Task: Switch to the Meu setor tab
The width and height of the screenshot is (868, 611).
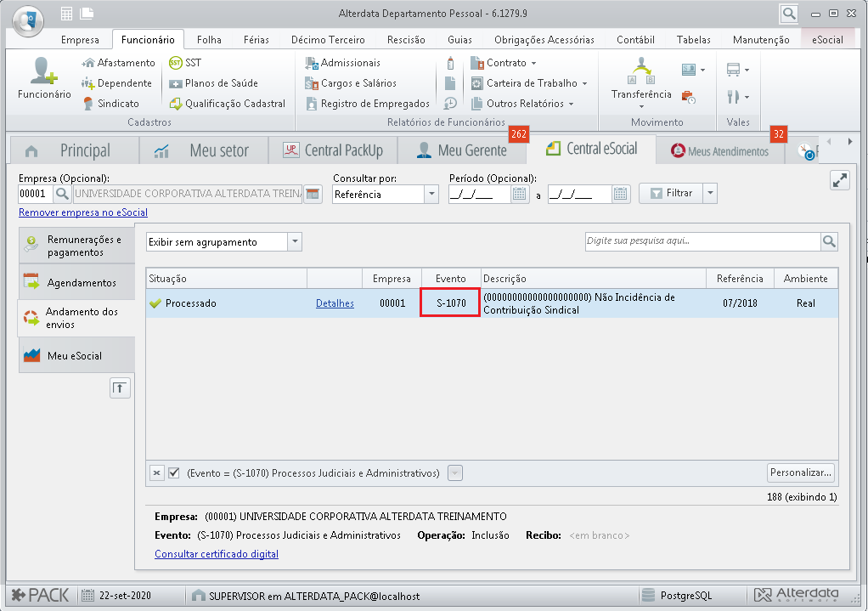Action: point(203,150)
